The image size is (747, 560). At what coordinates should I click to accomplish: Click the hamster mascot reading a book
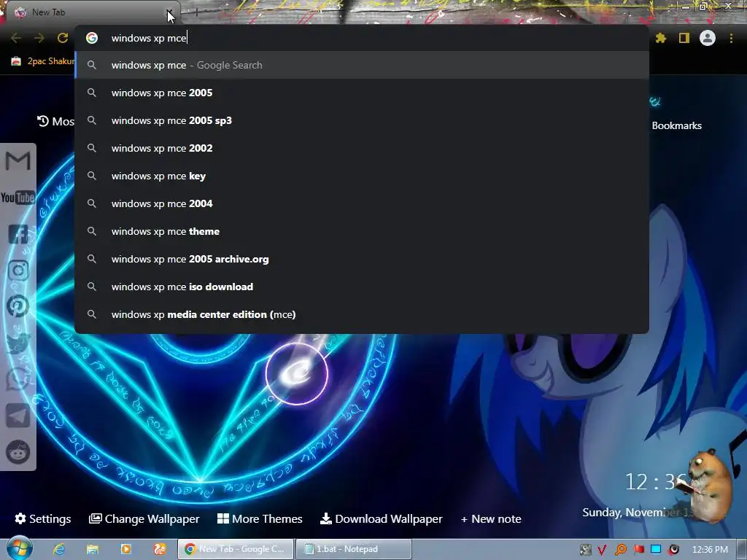[x=705, y=486]
